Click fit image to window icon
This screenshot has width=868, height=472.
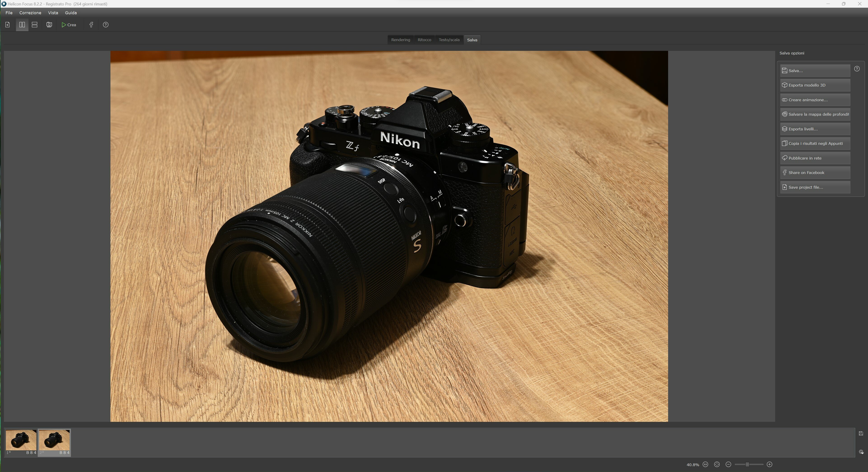pyautogui.click(x=717, y=465)
